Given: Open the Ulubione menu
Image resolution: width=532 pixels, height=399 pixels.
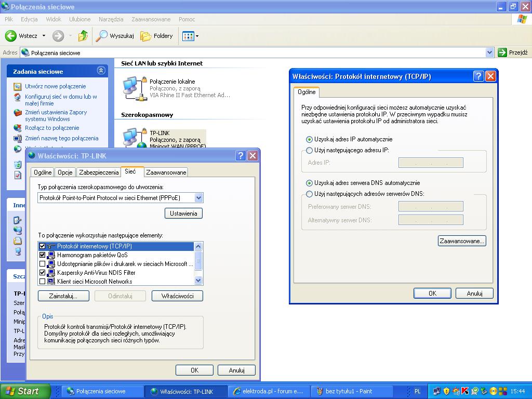Looking at the screenshot, I should pos(79,19).
